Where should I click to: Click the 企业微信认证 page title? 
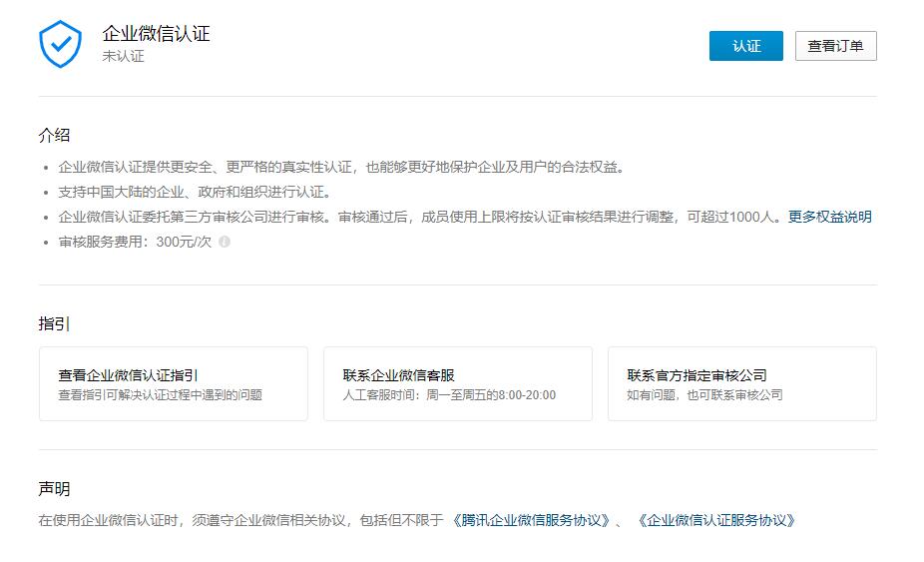(x=156, y=34)
